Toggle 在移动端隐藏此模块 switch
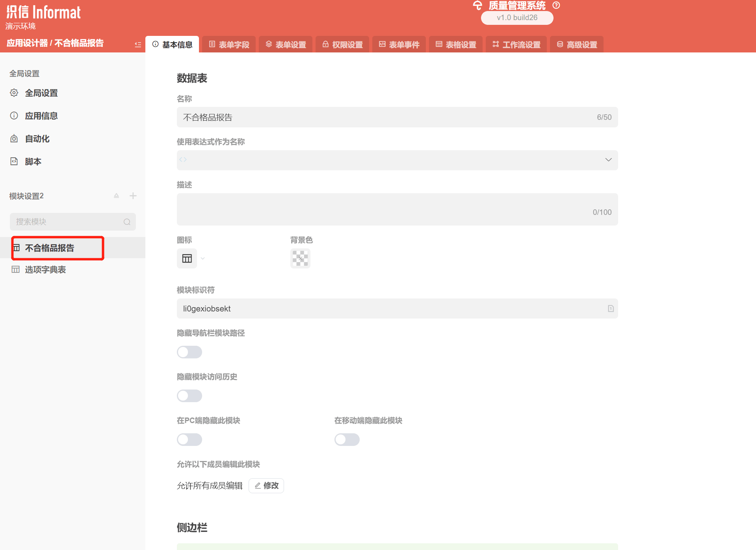Viewport: 756px width, 550px height. (x=347, y=440)
